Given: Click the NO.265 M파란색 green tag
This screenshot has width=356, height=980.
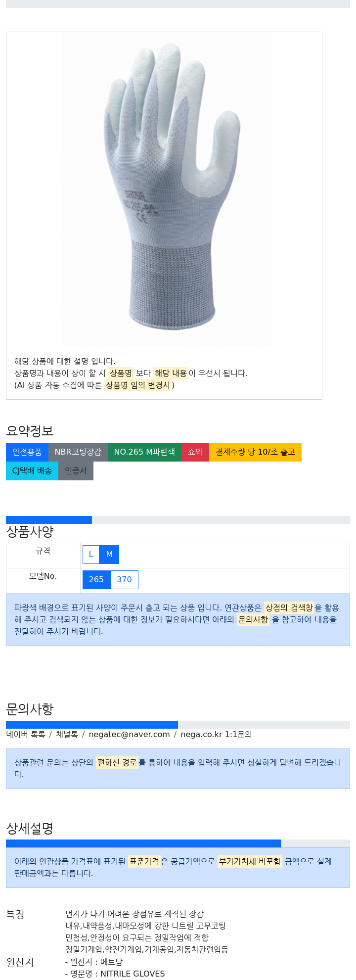Looking at the screenshot, I should (144, 452).
